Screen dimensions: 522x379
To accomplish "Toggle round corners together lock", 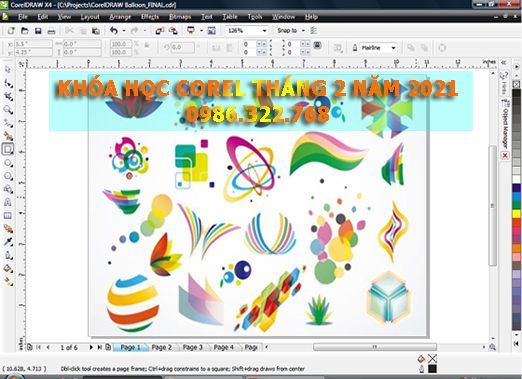I will (317, 45).
